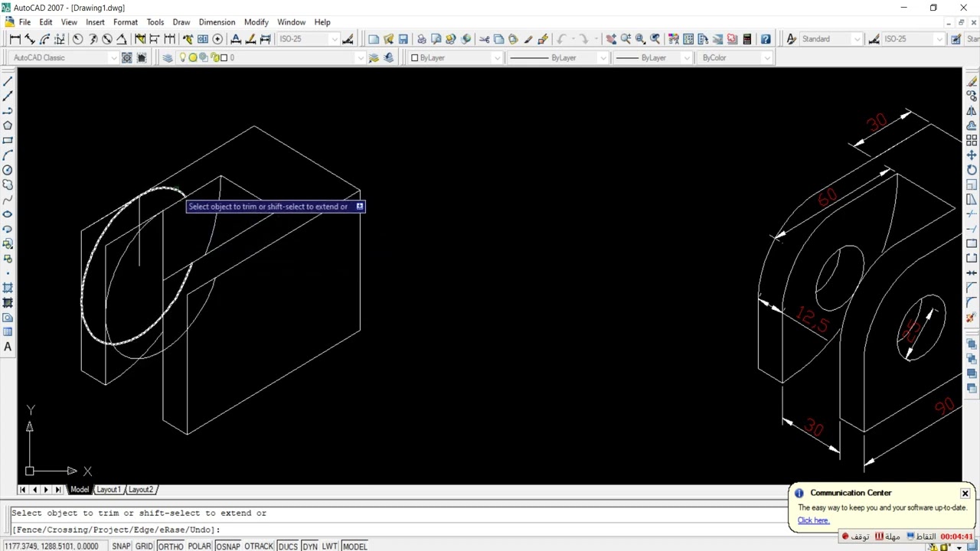
Task: Open the Dimension menu
Action: [217, 22]
